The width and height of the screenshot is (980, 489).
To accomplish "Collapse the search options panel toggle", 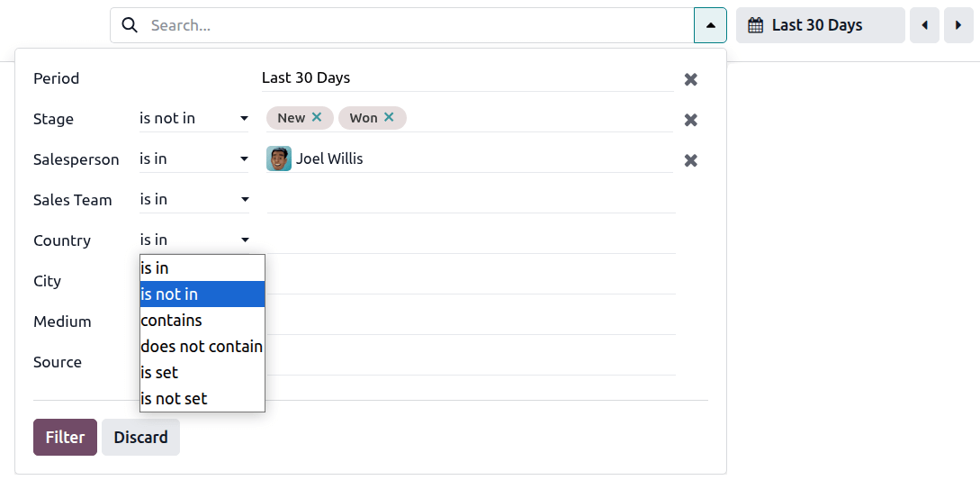I will [x=710, y=25].
